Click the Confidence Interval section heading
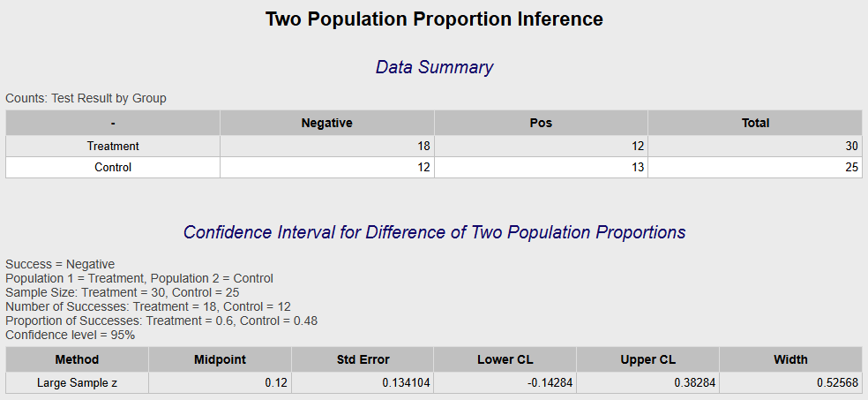Viewport: 868px width, 400px height. coord(434,232)
